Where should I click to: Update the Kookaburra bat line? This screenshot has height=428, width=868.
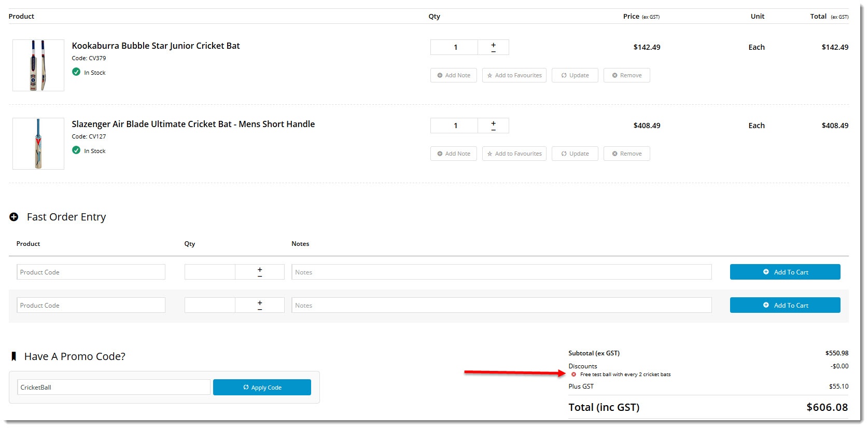pyautogui.click(x=575, y=75)
